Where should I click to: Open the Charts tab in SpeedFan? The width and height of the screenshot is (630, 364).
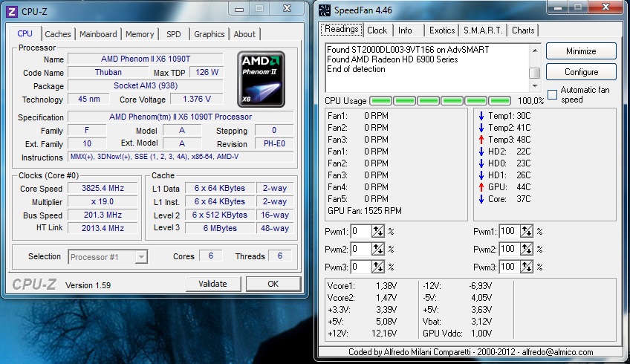click(x=523, y=30)
